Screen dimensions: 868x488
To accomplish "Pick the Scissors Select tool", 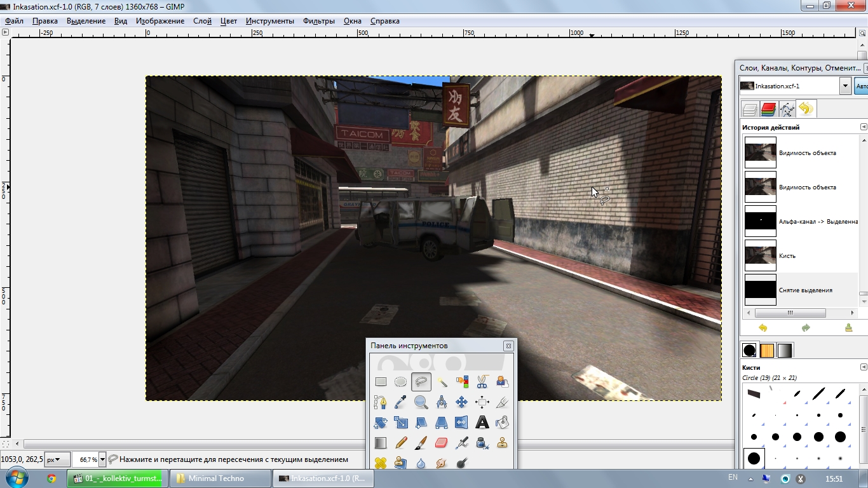I will (482, 382).
